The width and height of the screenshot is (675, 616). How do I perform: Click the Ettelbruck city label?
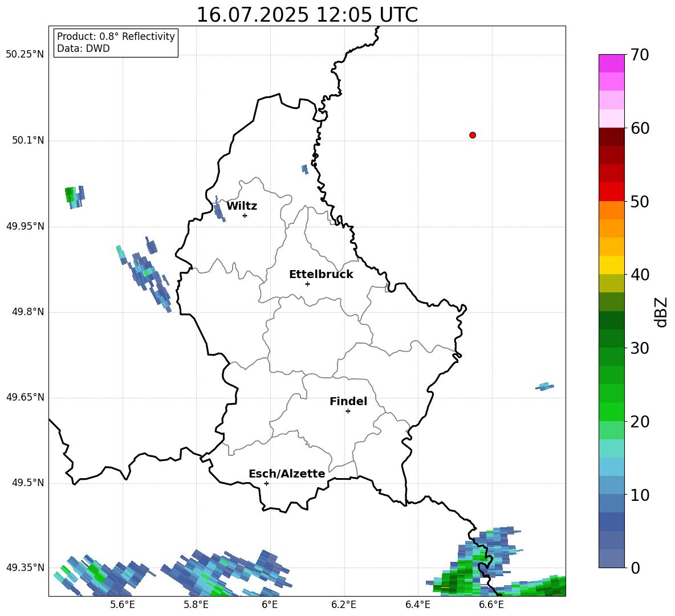[321, 275]
